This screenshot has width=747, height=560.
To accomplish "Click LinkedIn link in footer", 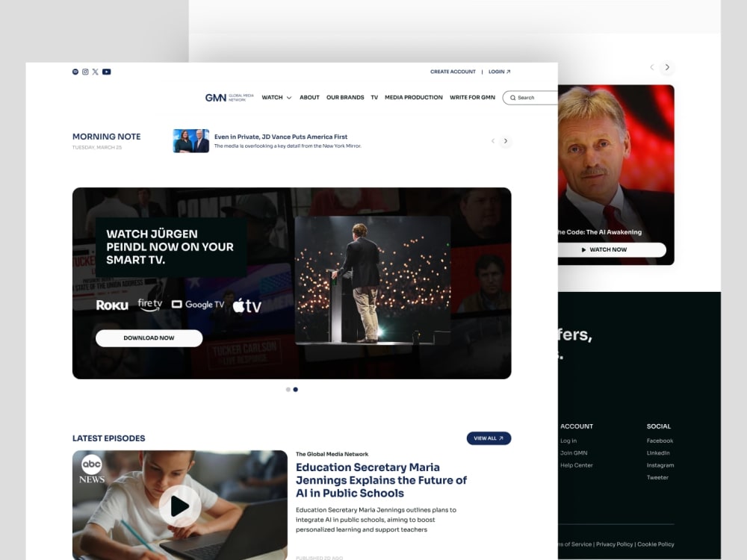I will coord(658,453).
